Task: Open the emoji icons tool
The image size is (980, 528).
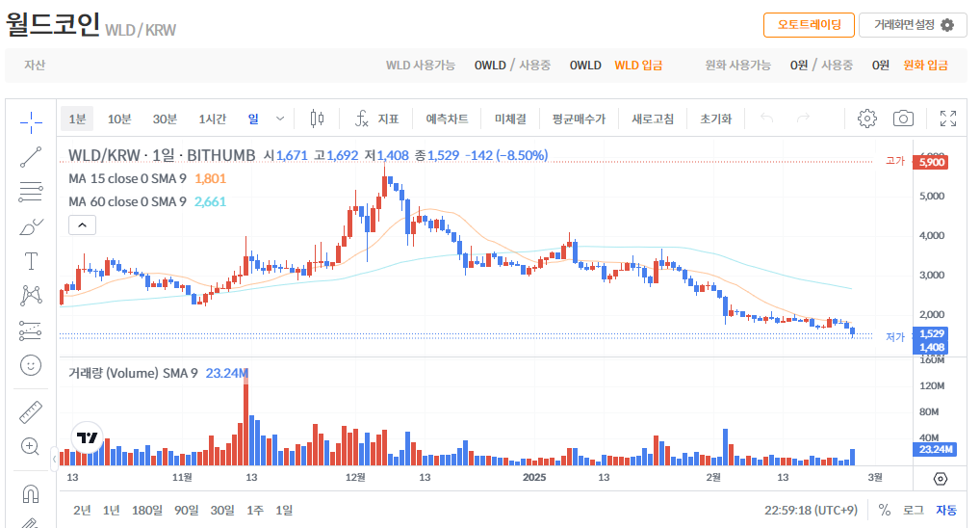Action: pyautogui.click(x=31, y=365)
